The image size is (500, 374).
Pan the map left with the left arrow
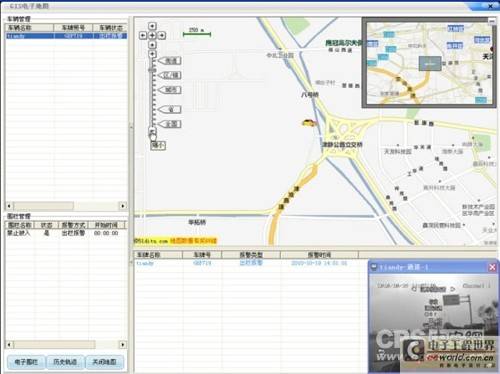[x=143, y=35]
